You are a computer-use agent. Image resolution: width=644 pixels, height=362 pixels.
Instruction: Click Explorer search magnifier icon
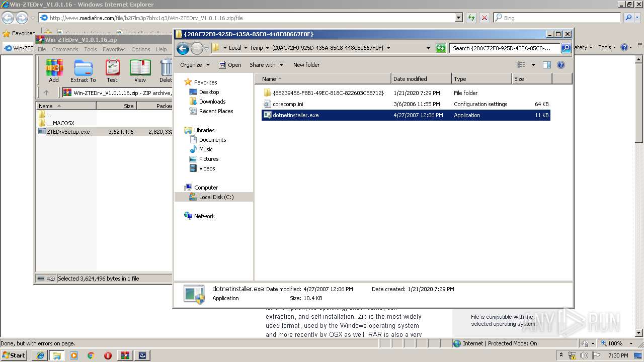click(x=566, y=48)
